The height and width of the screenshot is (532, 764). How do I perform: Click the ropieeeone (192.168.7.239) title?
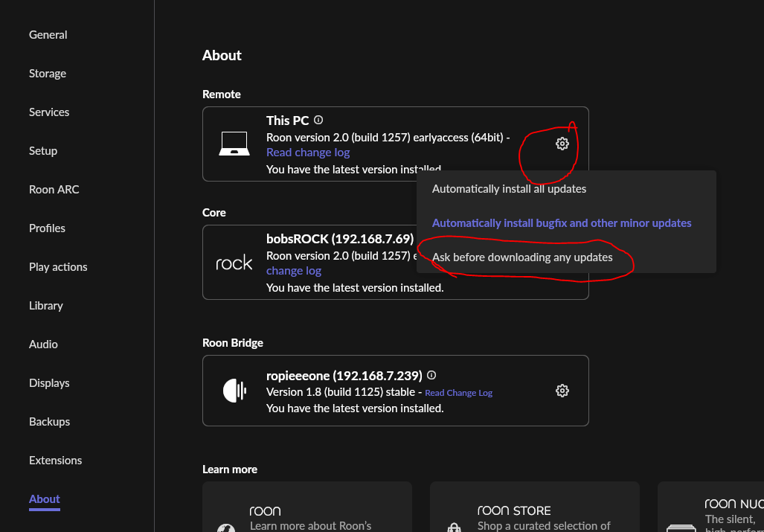click(x=344, y=376)
